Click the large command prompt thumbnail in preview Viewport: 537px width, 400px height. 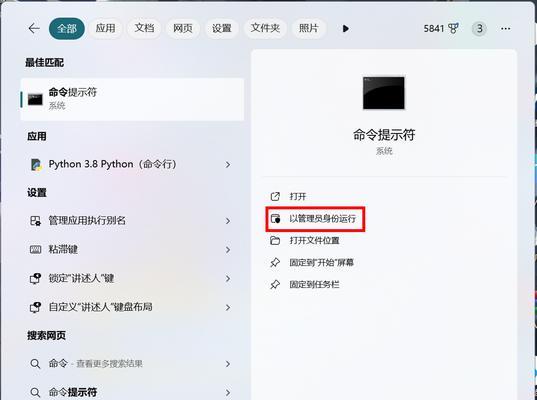(x=384, y=93)
